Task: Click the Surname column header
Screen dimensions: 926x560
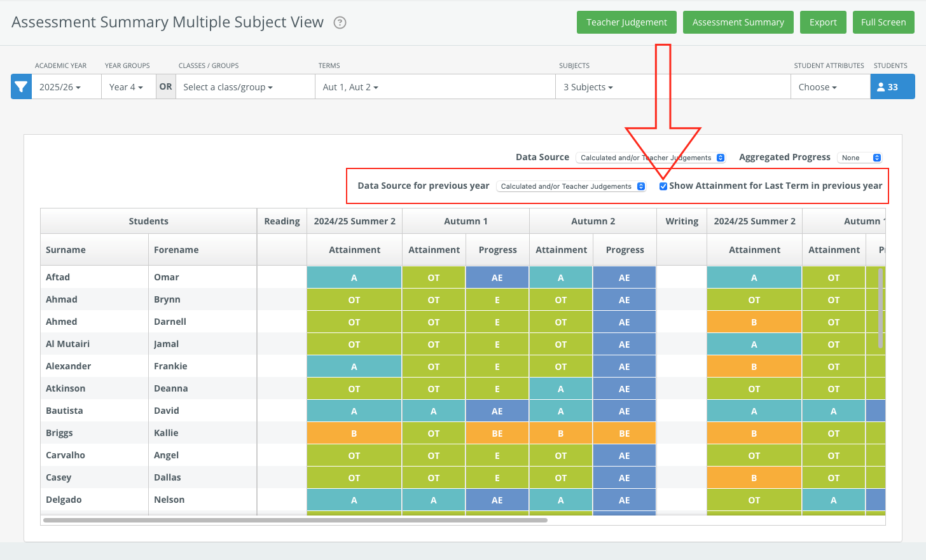Action: pos(66,250)
